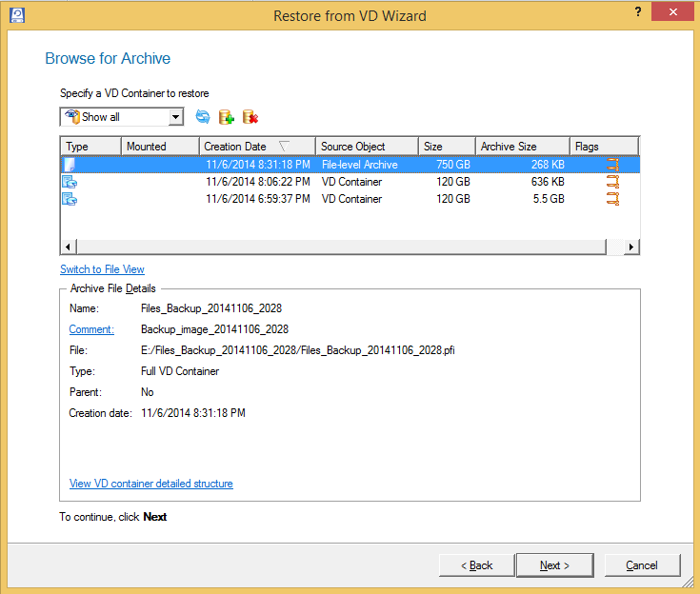Screen dimensions: 700x594
Task: Click the refresh archive list icon
Action: 203,117
